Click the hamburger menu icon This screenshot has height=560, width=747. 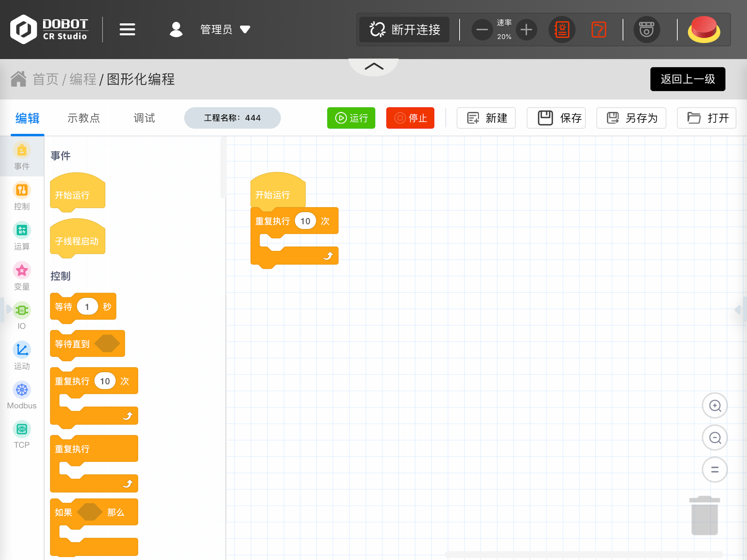(x=127, y=30)
